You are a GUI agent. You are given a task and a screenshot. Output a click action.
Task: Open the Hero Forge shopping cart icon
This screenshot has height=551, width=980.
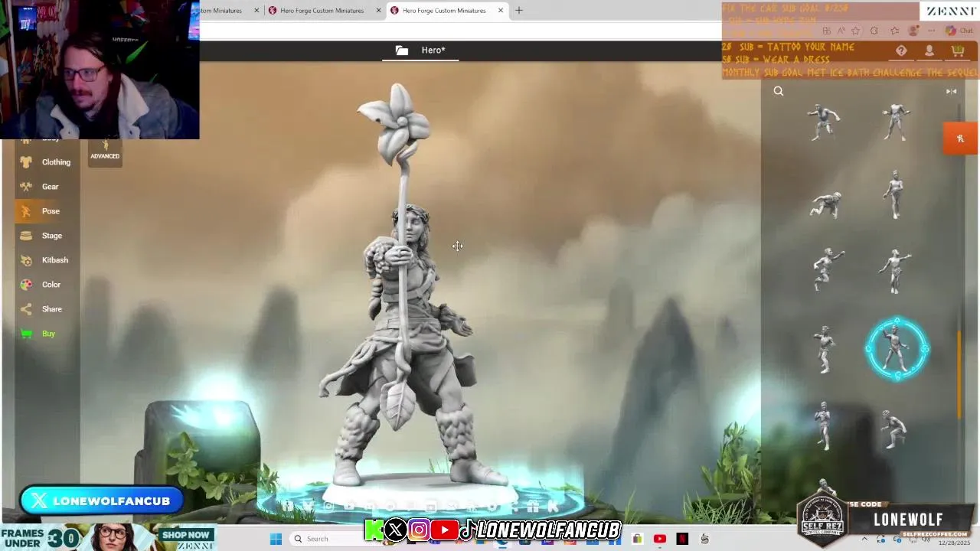(957, 51)
